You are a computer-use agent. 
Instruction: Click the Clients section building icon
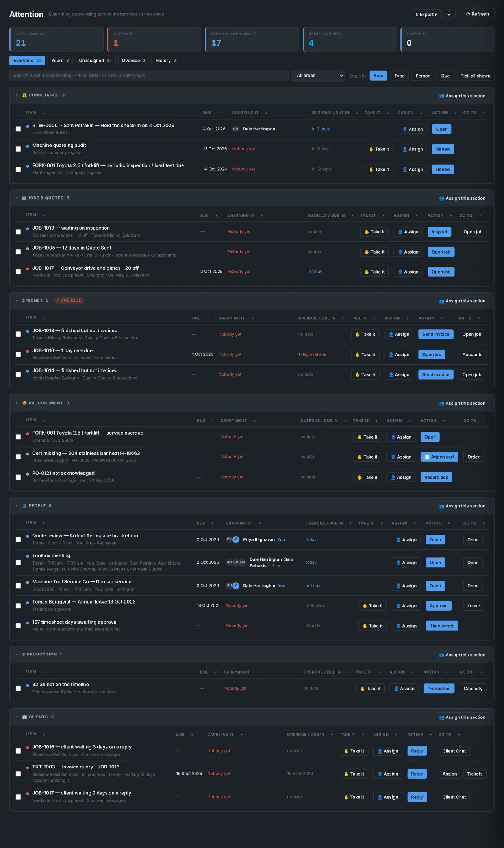pyautogui.click(x=24, y=717)
